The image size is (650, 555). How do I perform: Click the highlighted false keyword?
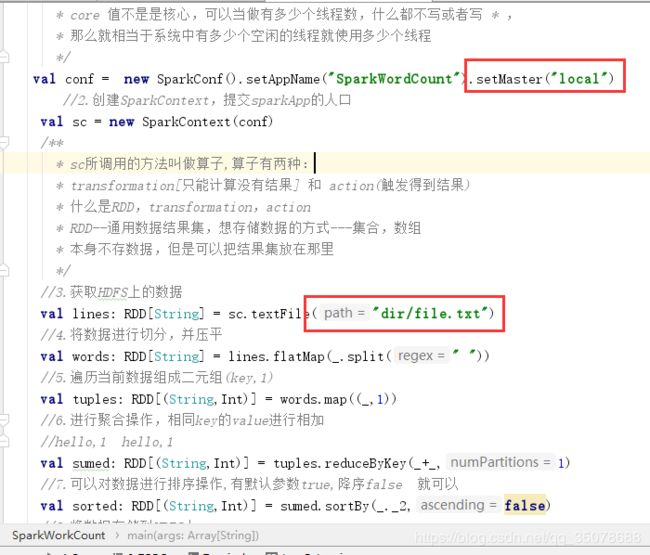tap(524, 505)
